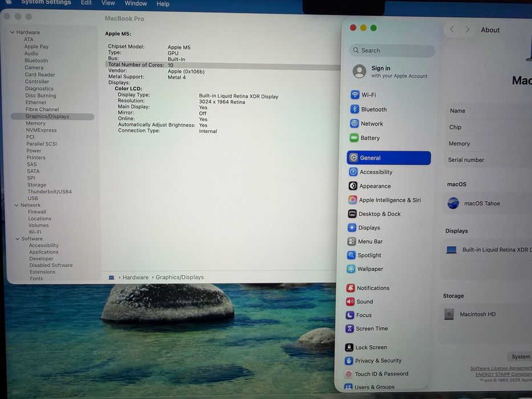The image size is (532, 399).
Task: Open the Screen Time hourglass icon
Action: (350, 328)
